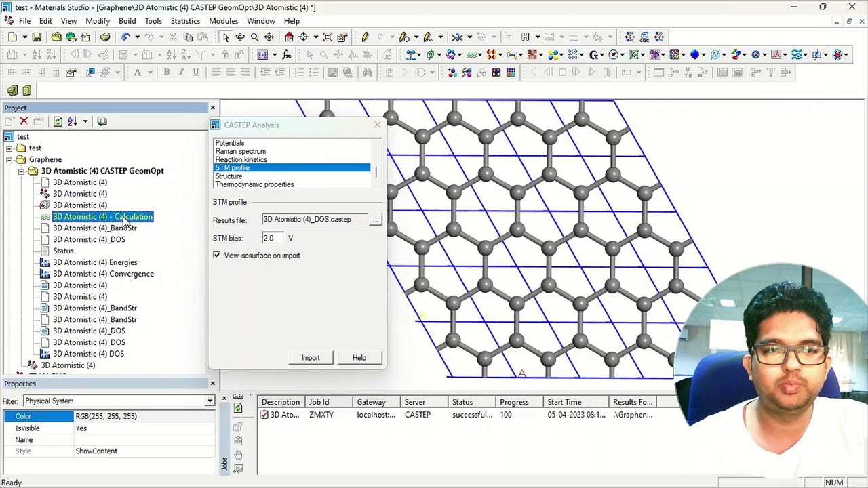This screenshot has width=868, height=488.
Task: Click the binoculars Find icon
Action: point(368,73)
